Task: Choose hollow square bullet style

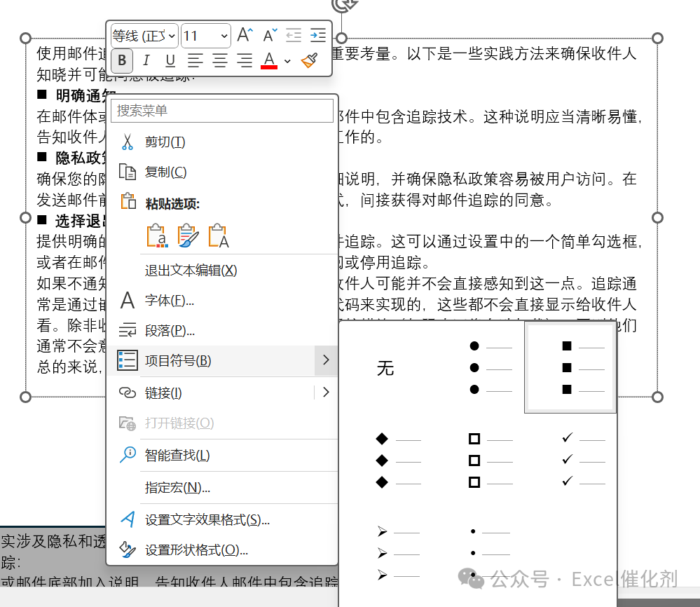Action: tap(478, 461)
